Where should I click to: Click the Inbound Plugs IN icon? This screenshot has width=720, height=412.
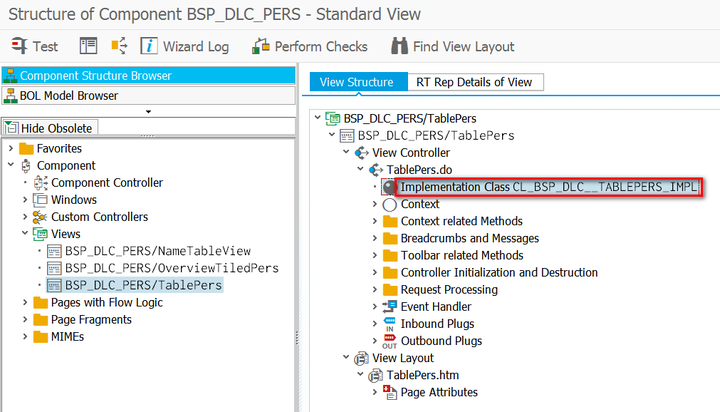(389, 324)
